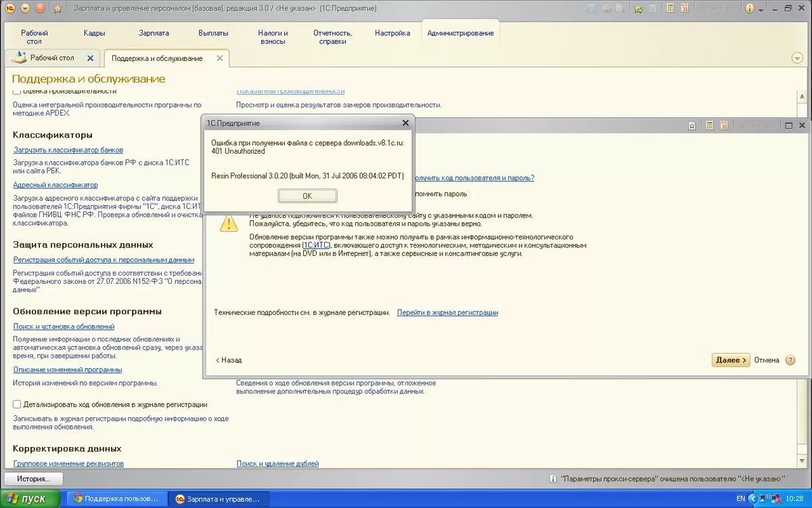This screenshot has height=508, width=812.
Task: Open Поиск и установка обновлений link
Action: [x=64, y=326]
